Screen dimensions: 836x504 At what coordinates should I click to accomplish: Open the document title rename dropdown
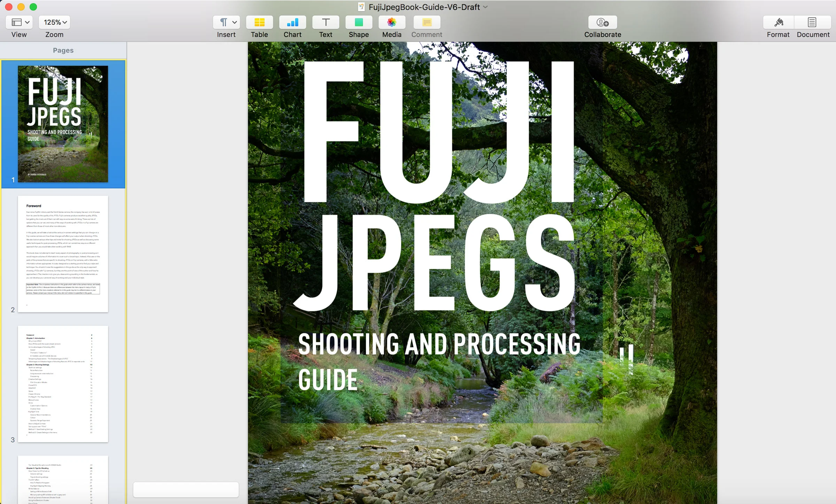point(486,7)
